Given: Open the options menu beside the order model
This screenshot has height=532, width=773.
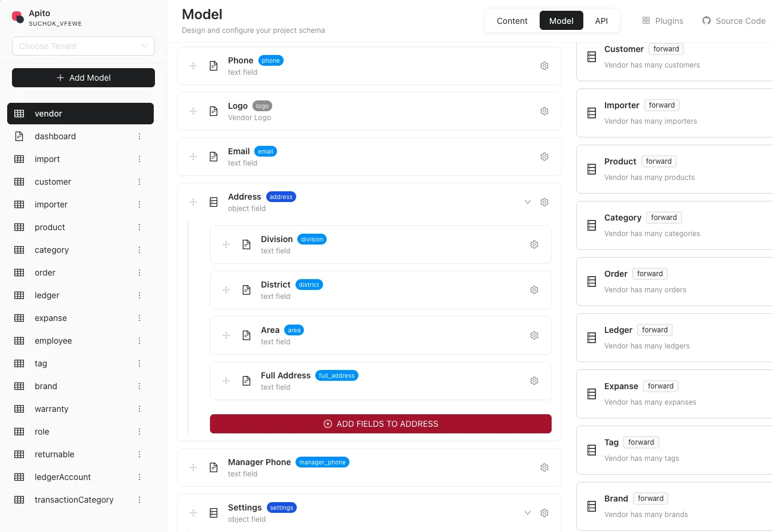Looking at the screenshot, I should click(x=139, y=273).
